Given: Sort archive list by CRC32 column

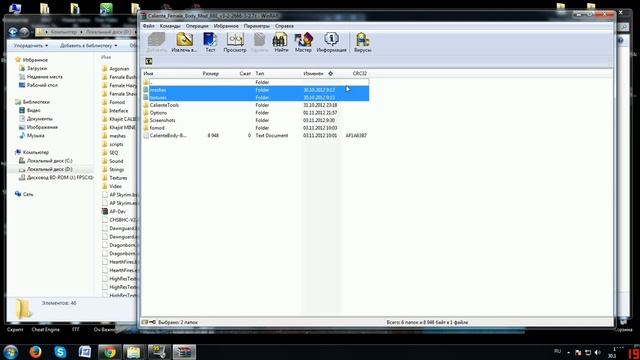Looking at the screenshot, I should click(x=360, y=73).
